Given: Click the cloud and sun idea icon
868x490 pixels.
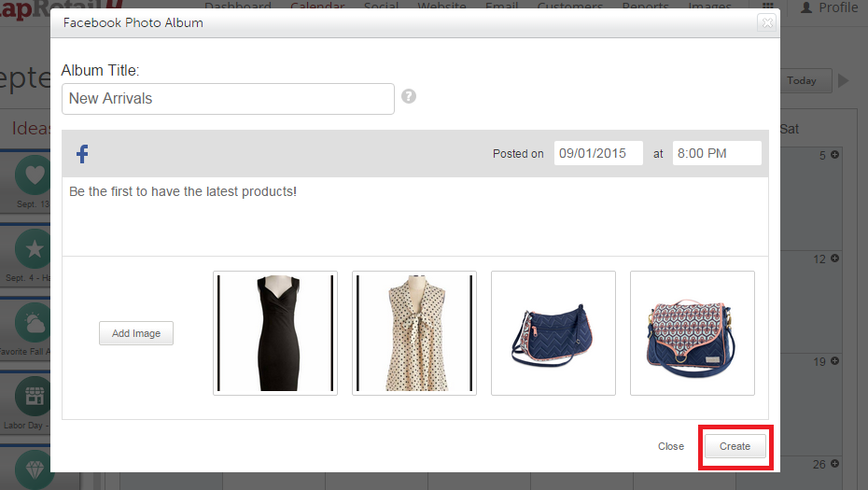Looking at the screenshot, I should [x=34, y=323].
